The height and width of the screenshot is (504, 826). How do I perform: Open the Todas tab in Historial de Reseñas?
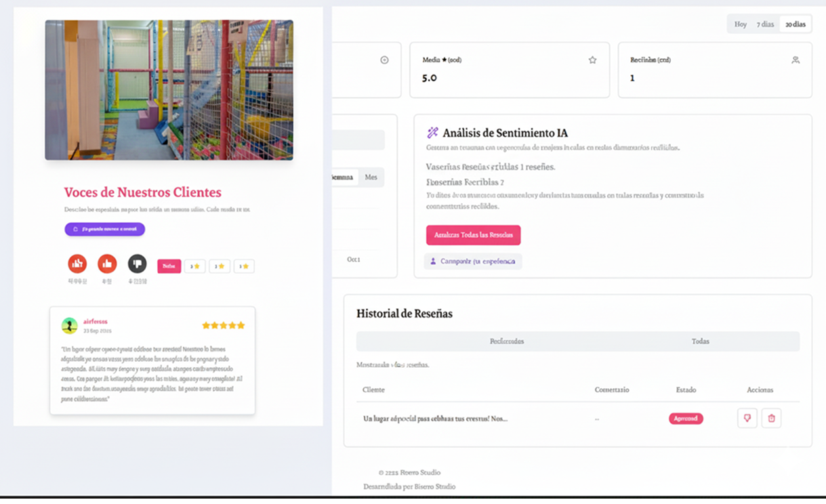tap(701, 341)
